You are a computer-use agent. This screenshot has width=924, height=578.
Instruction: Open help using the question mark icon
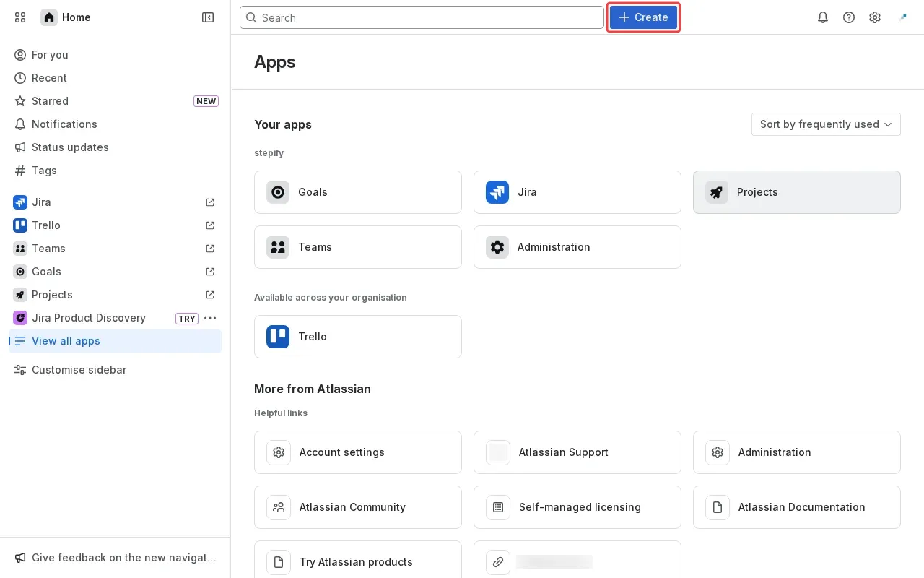(x=849, y=17)
